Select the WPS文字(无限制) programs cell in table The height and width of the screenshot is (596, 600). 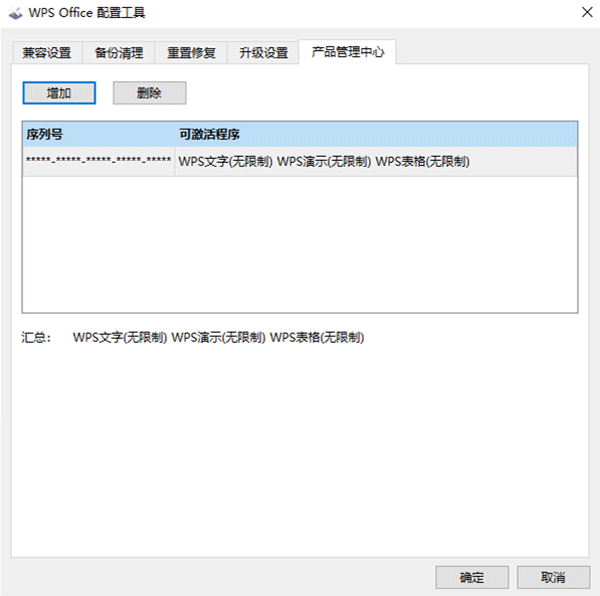click(x=376, y=161)
